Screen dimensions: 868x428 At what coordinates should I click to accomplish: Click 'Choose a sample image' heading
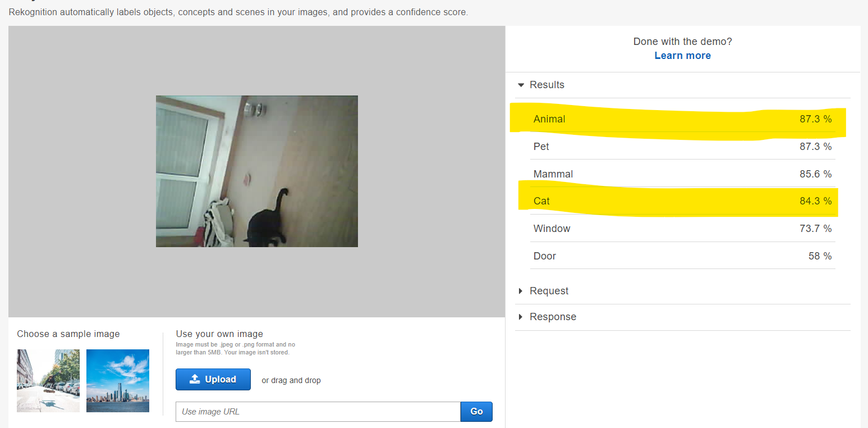(68, 334)
